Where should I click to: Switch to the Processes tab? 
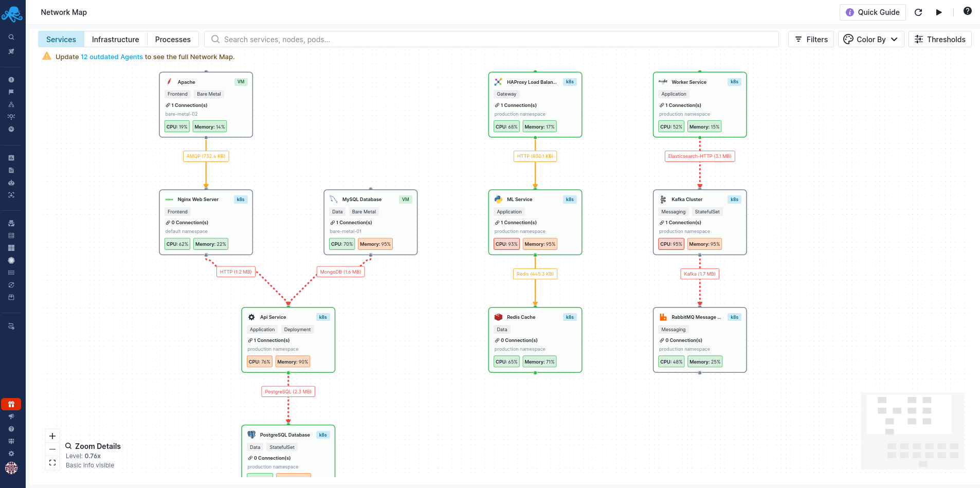(x=173, y=40)
